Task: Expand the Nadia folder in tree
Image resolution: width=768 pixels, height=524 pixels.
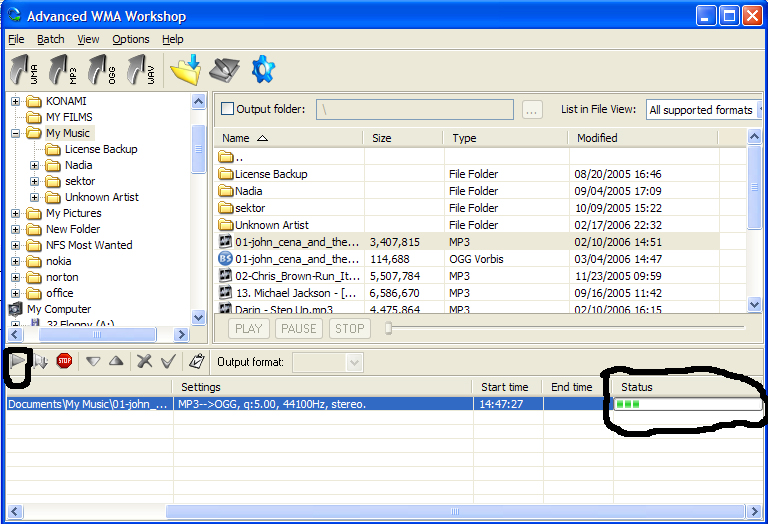Action: (35, 165)
